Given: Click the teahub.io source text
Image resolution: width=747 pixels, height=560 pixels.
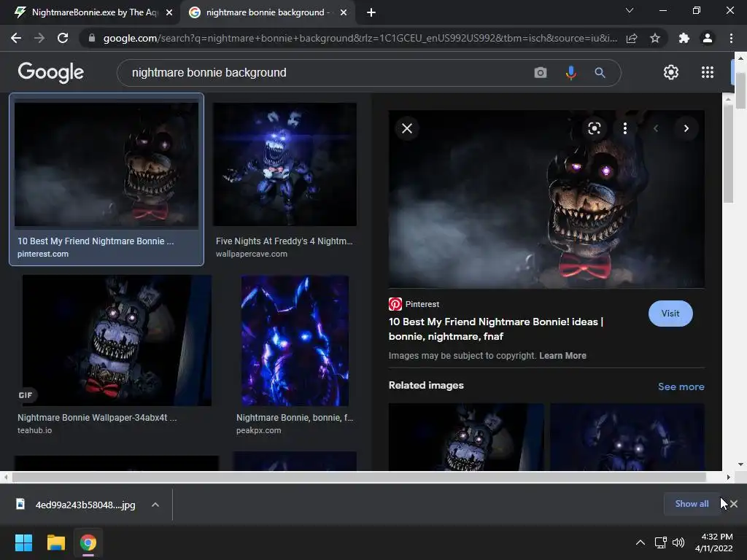Looking at the screenshot, I should 35,430.
